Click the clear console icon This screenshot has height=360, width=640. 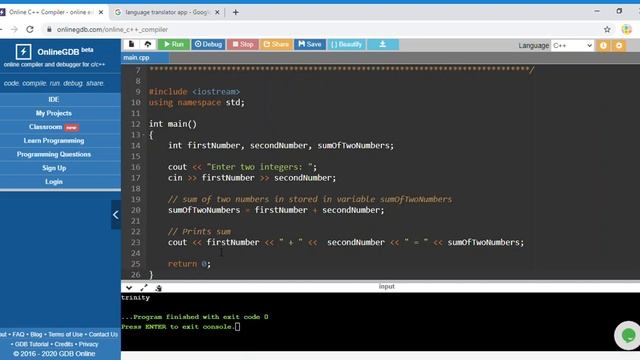pos(158,288)
